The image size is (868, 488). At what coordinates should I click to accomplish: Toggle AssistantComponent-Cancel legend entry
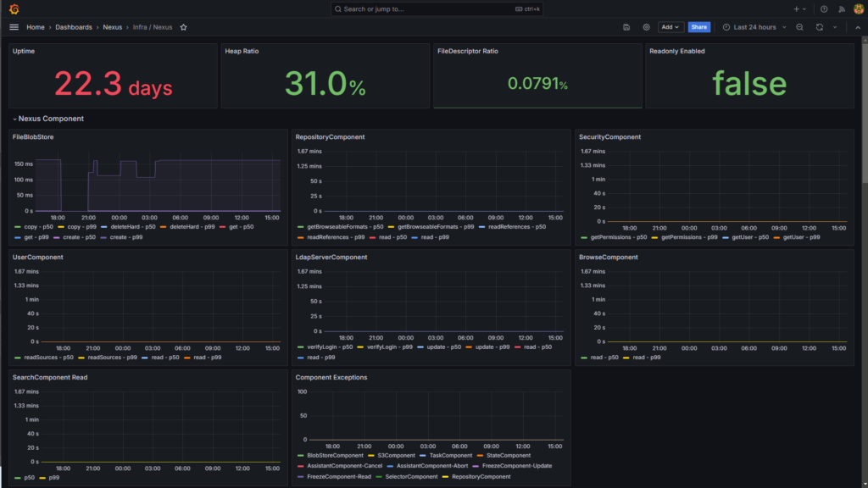pyautogui.click(x=344, y=465)
